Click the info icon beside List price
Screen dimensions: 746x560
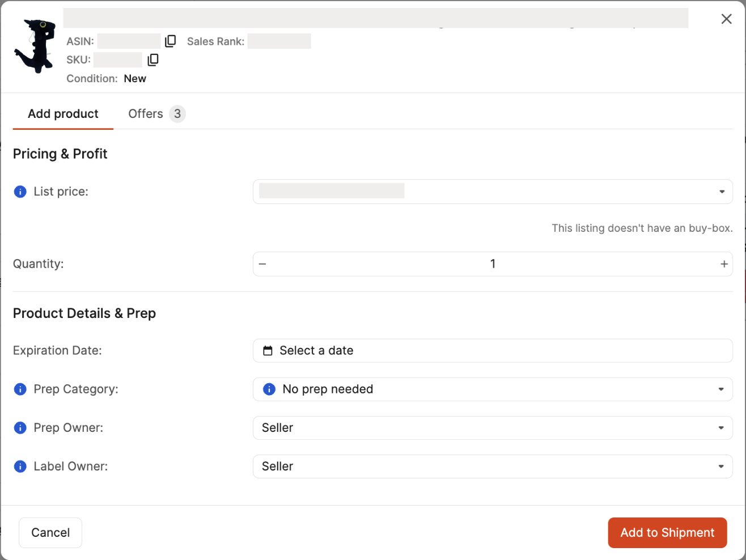point(20,192)
